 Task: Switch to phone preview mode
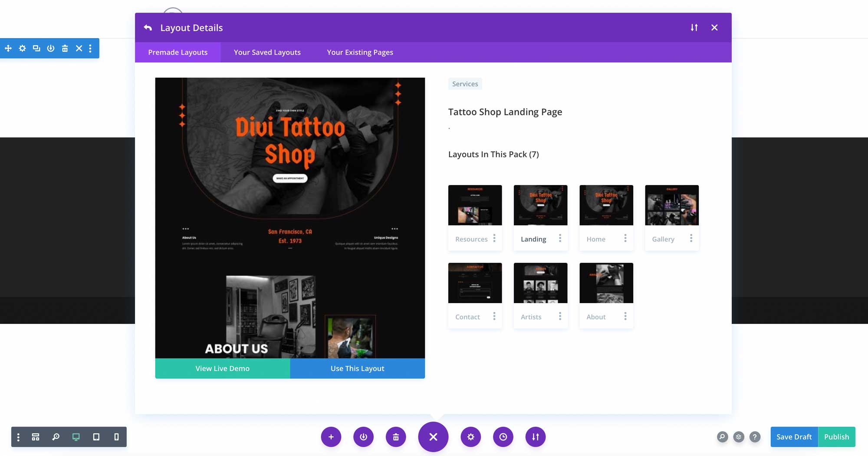click(x=115, y=437)
